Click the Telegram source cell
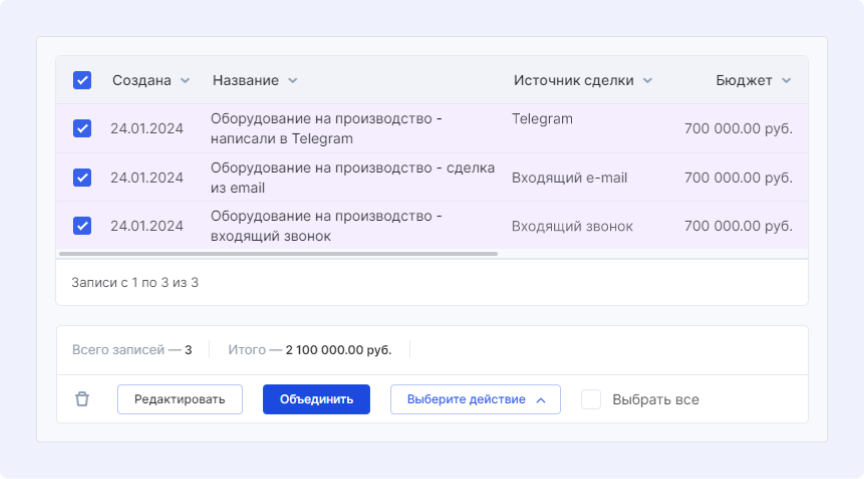This screenshot has height=479, width=864. click(x=542, y=119)
